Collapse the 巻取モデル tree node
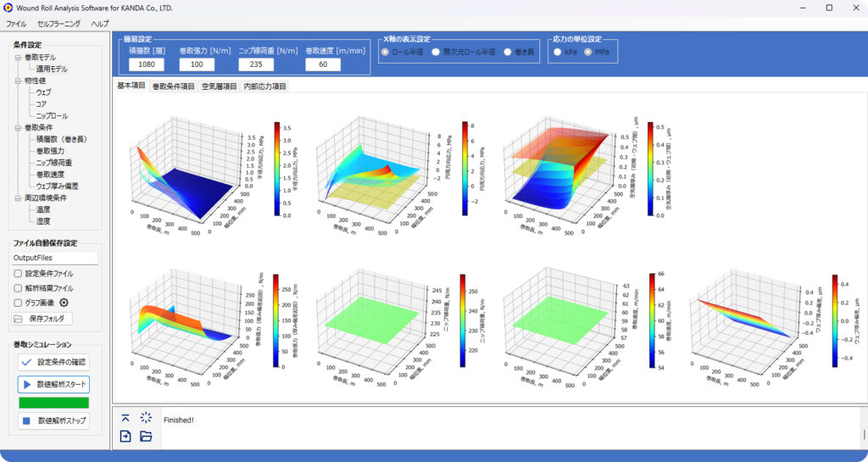Viewport: 868px width, 462px height. (17, 58)
